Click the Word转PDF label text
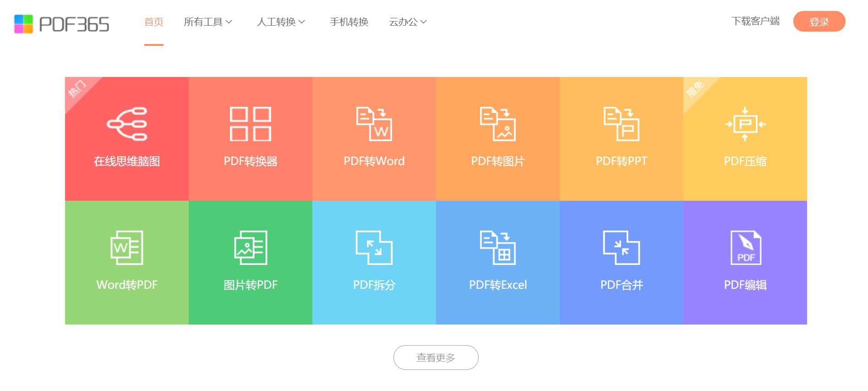Image resolution: width=868 pixels, height=391 pixels. coord(127,285)
